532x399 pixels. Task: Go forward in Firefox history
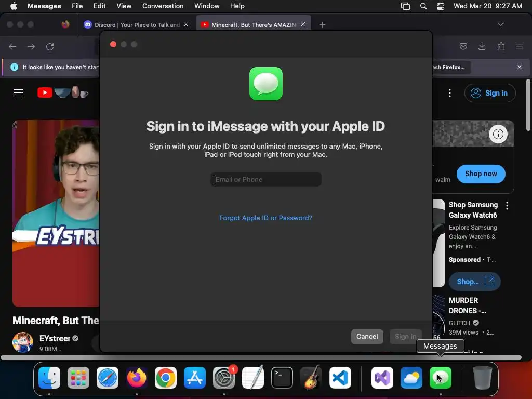[x=31, y=46]
